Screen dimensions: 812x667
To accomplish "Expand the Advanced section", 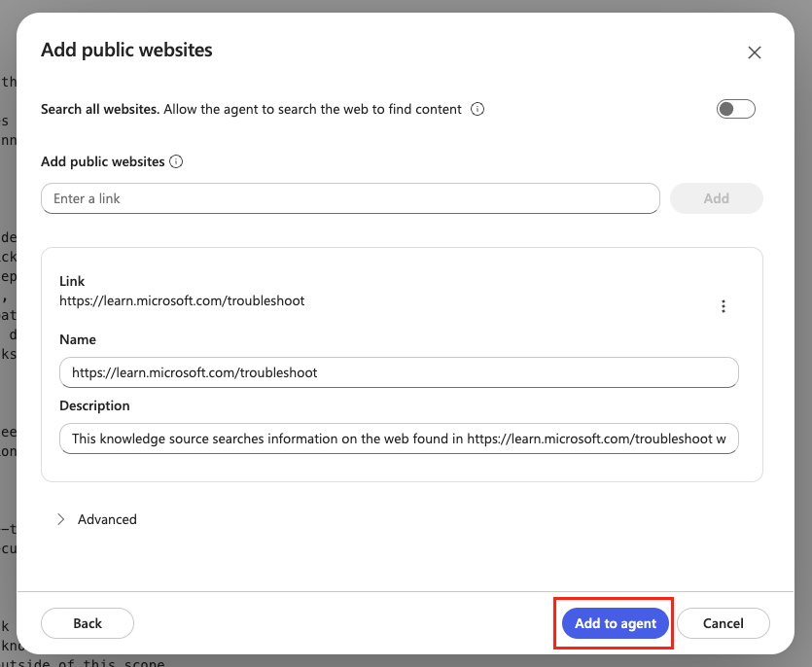I will [97, 519].
